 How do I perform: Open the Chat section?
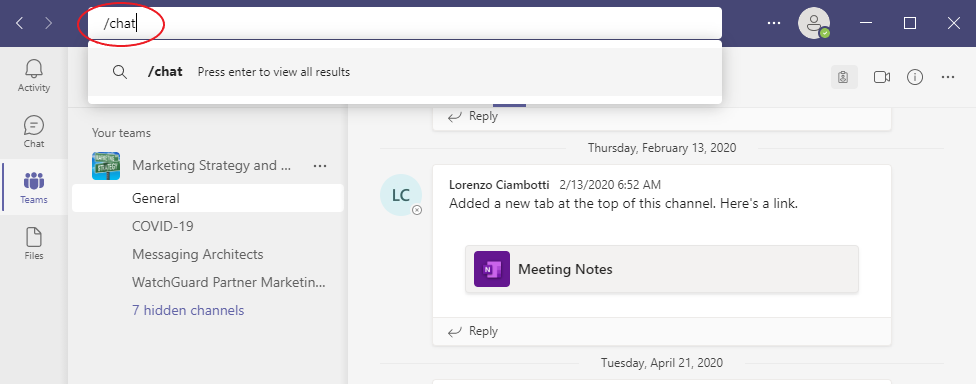tap(34, 131)
